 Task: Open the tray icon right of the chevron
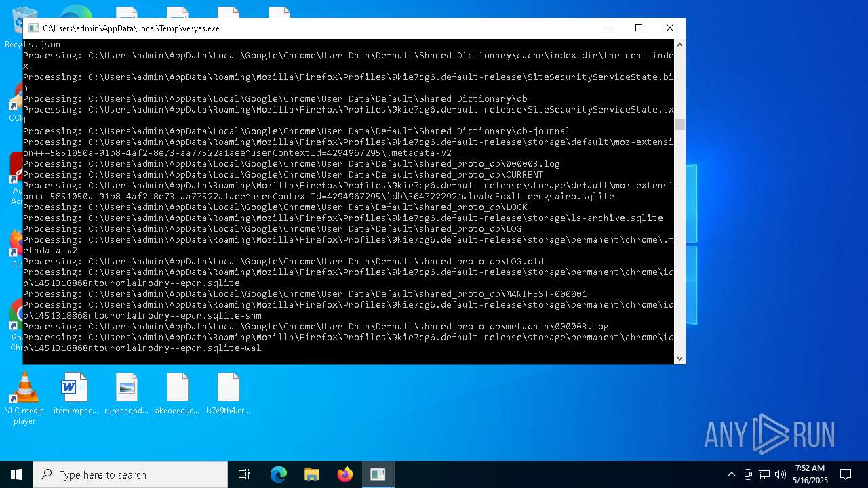pos(748,474)
